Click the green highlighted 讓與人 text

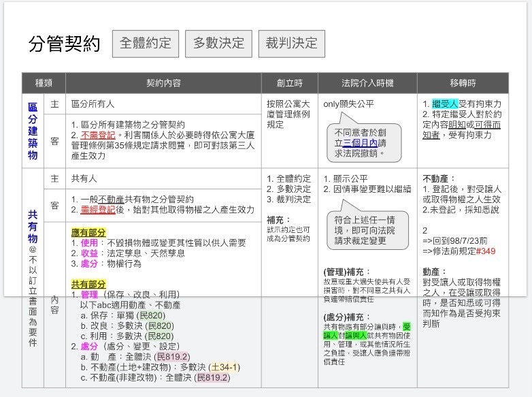(x=356, y=336)
